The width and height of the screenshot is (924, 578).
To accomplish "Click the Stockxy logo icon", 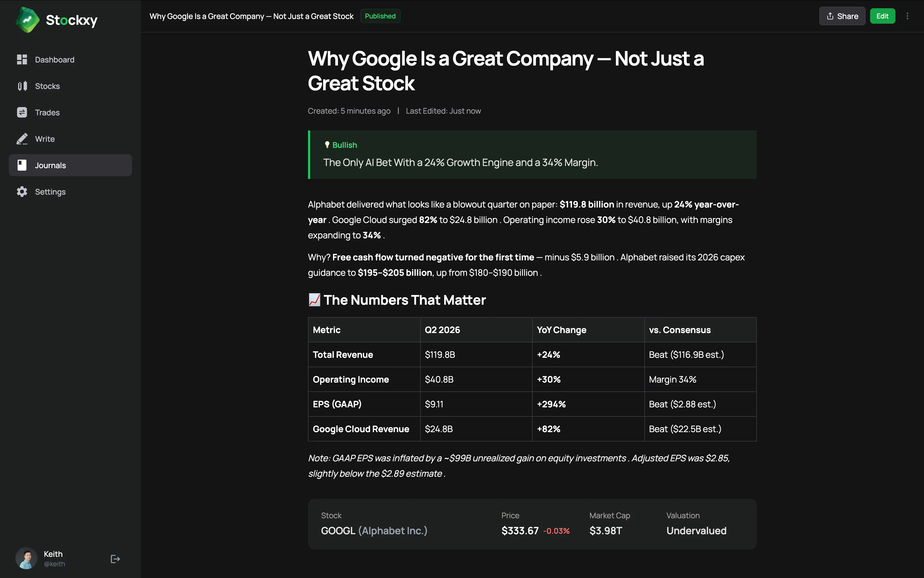I will (x=27, y=20).
